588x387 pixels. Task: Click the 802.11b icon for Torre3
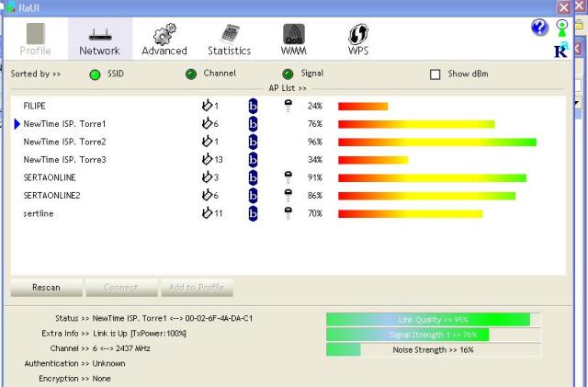point(254,160)
